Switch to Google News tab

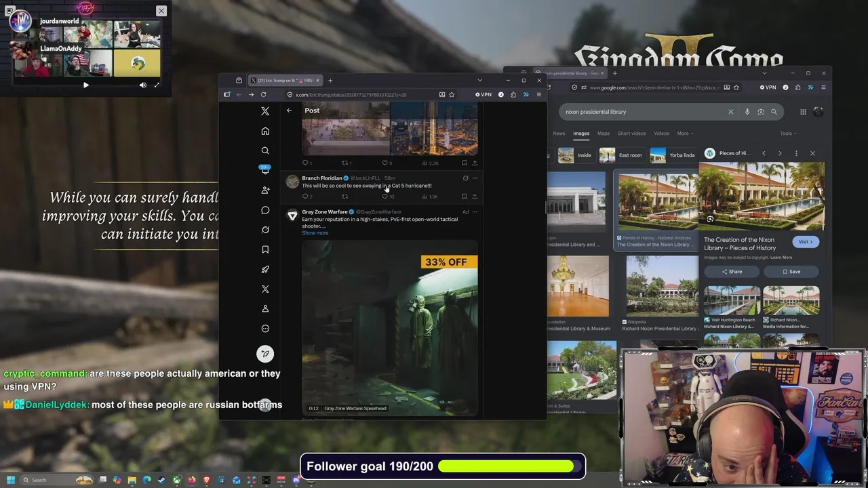(x=559, y=134)
